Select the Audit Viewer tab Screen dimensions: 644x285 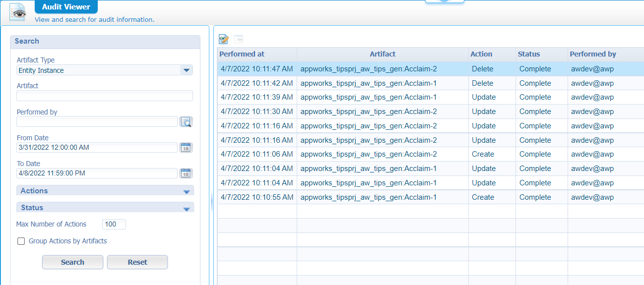66,7
